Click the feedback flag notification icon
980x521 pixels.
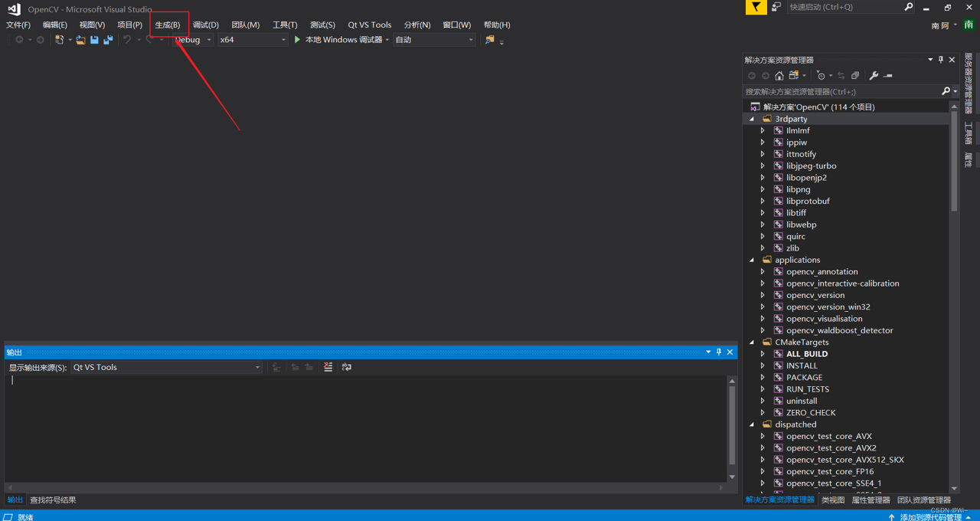pyautogui.click(x=756, y=7)
